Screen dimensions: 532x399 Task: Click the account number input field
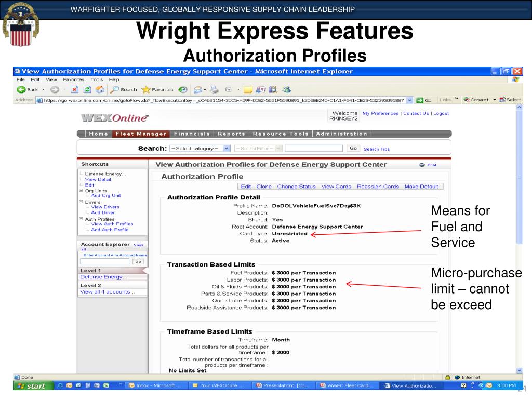point(105,261)
